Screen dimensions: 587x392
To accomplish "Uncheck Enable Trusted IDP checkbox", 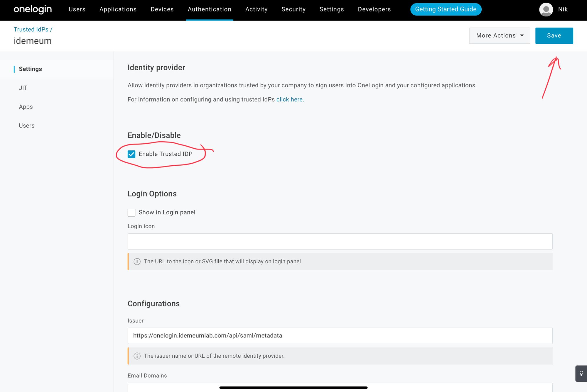I will pos(131,154).
